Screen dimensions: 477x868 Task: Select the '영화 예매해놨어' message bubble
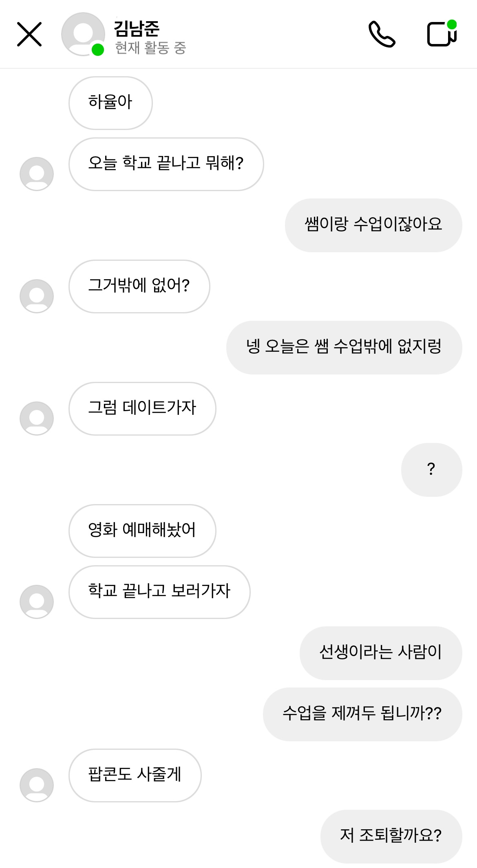pyautogui.click(x=142, y=531)
